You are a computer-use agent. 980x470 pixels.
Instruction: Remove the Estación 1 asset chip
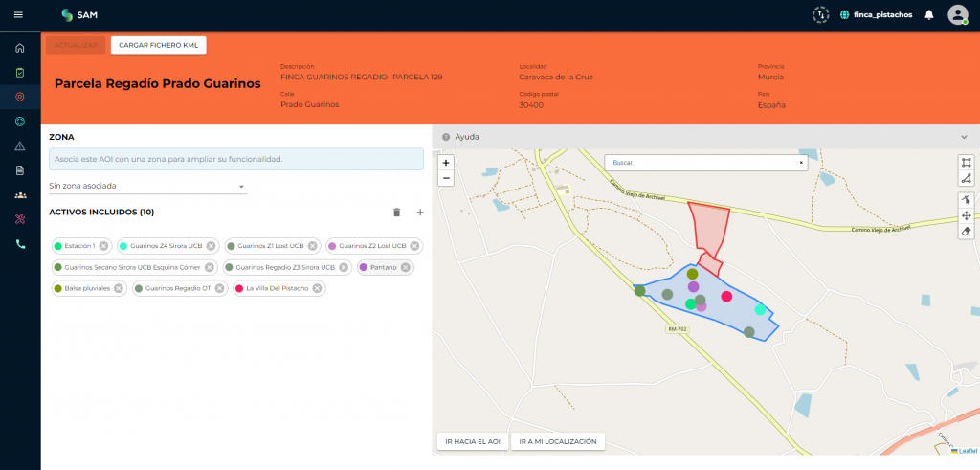[x=104, y=246]
